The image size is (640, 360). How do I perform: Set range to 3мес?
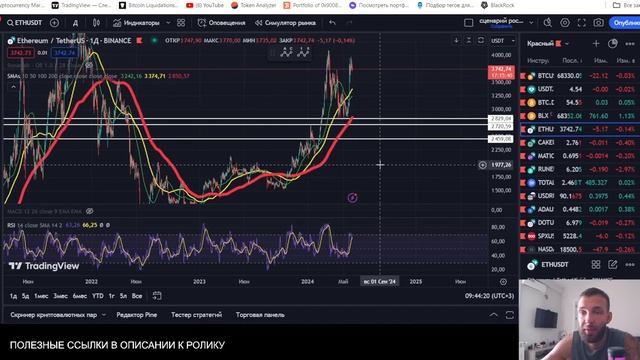click(x=60, y=296)
